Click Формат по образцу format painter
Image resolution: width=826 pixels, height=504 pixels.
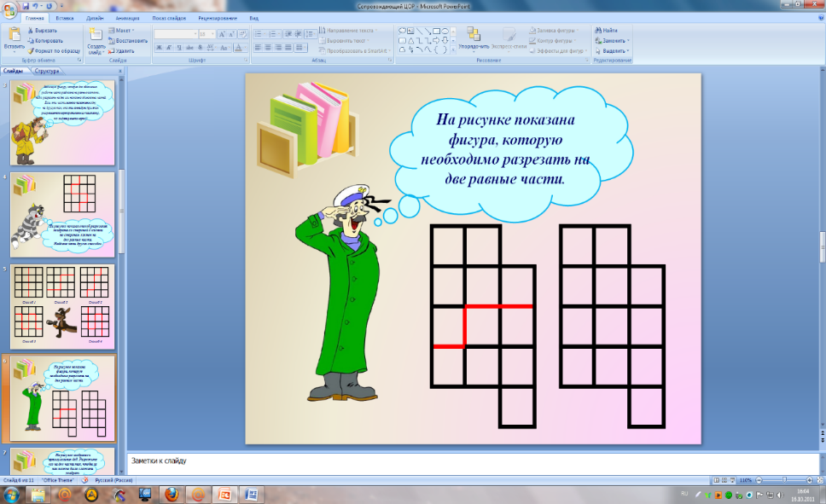pyautogui.click(x=54, y=51)
